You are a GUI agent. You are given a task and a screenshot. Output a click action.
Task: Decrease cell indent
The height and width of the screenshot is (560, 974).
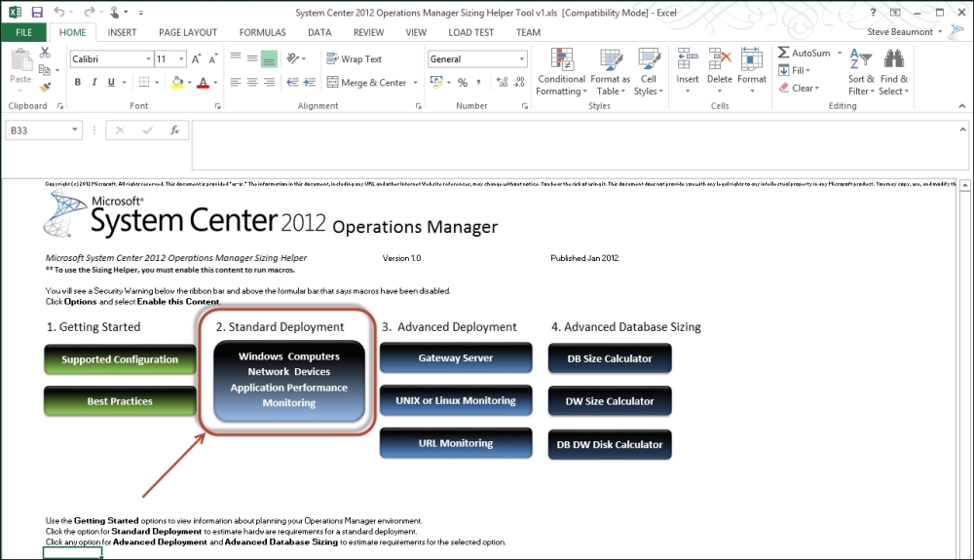click(x=292, y=82)
